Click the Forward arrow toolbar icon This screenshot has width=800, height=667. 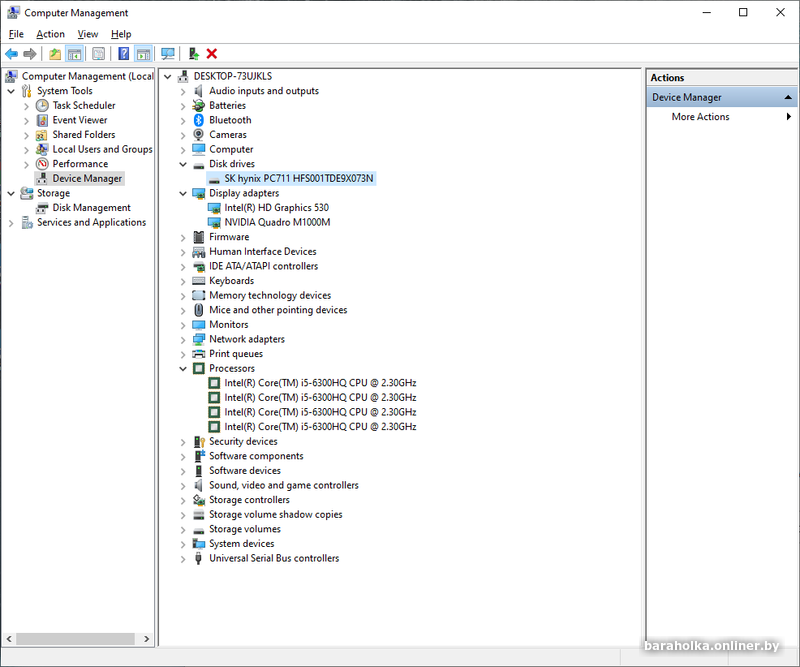tap(30, 54)
